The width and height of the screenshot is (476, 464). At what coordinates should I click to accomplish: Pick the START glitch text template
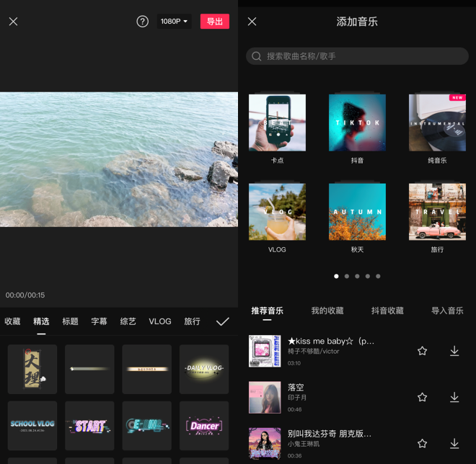click(89, 426)
